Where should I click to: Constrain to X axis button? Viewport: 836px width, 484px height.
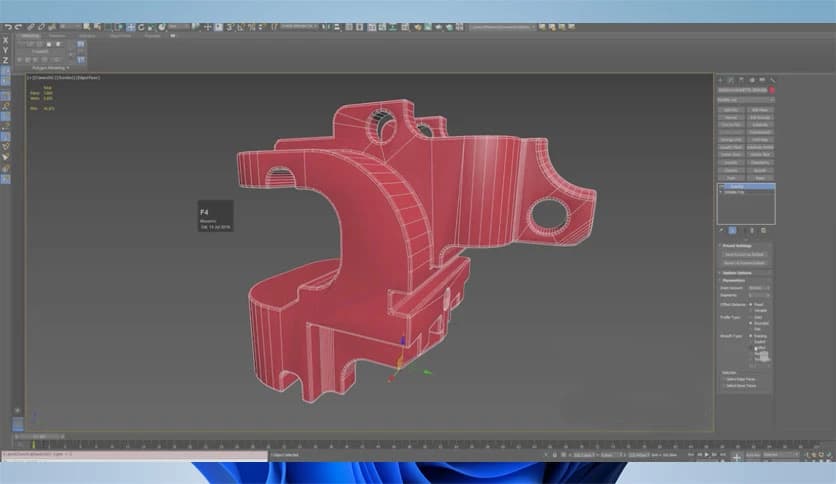point(5,40)
